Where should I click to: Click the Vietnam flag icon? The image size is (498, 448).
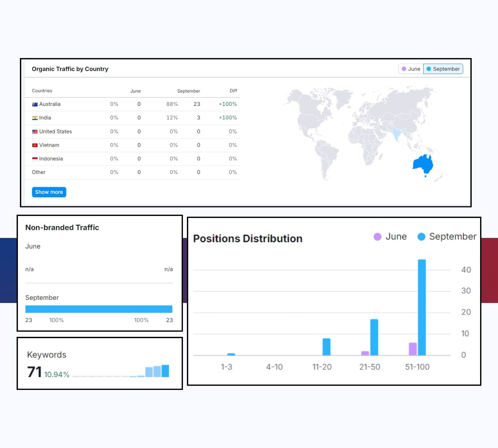coord(35,145)
